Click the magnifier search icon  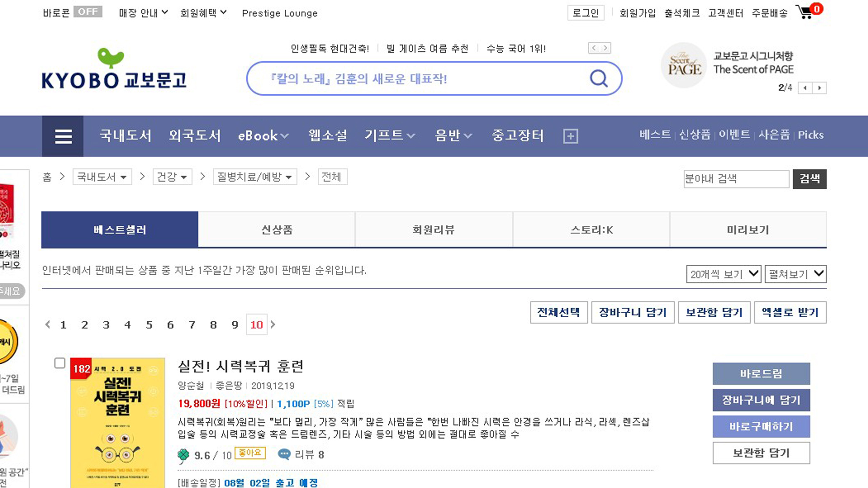tap(599, 79)
